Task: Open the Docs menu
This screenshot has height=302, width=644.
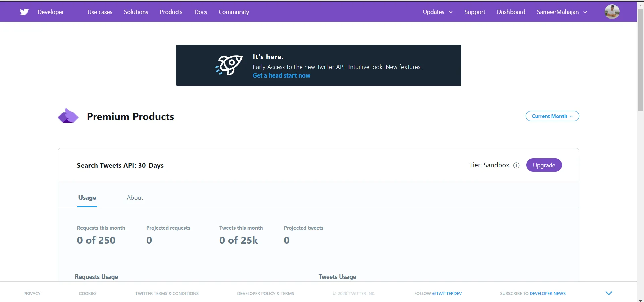Action: [x=200, y=12]
